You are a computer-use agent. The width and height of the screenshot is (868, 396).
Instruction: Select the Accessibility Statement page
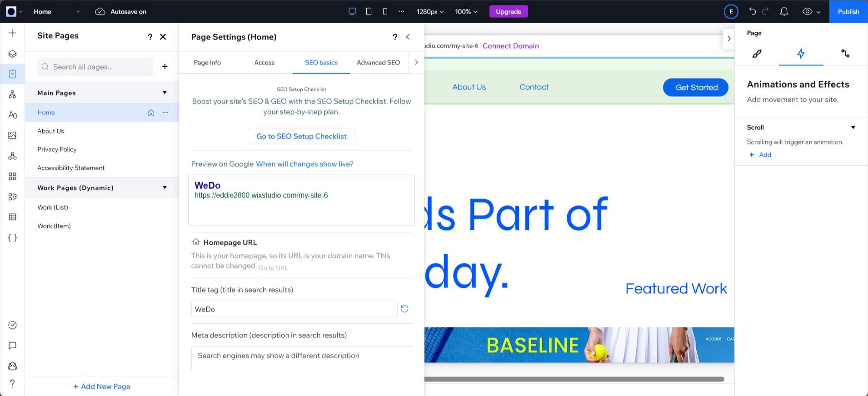tap(102, 168)
